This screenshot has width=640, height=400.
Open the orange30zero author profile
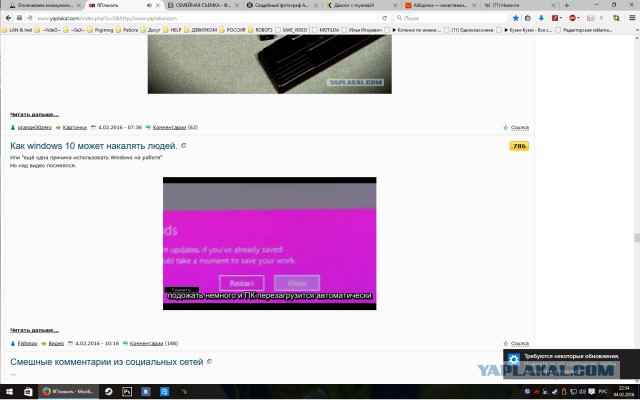click(35, 127)
